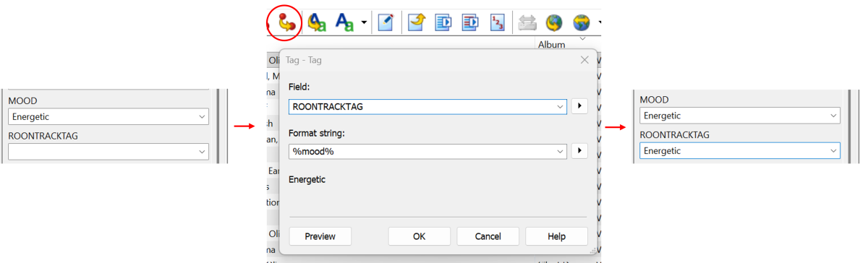
Task: Open the Auto-numbering wizard icon
Action: pyautogui.click(x=497, y=22)
